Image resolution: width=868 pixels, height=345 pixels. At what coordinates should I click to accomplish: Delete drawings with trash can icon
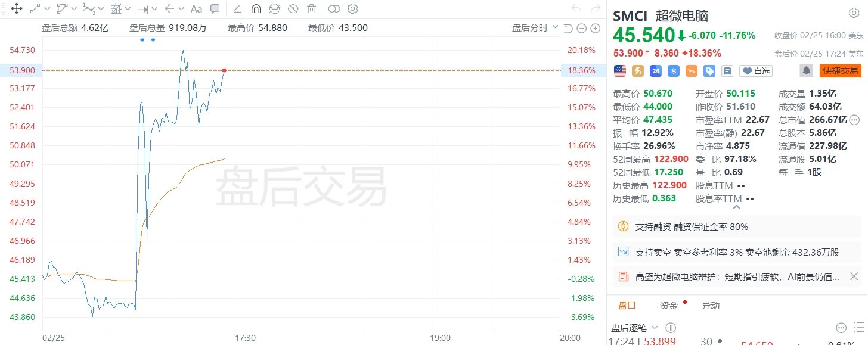(311, 9)
